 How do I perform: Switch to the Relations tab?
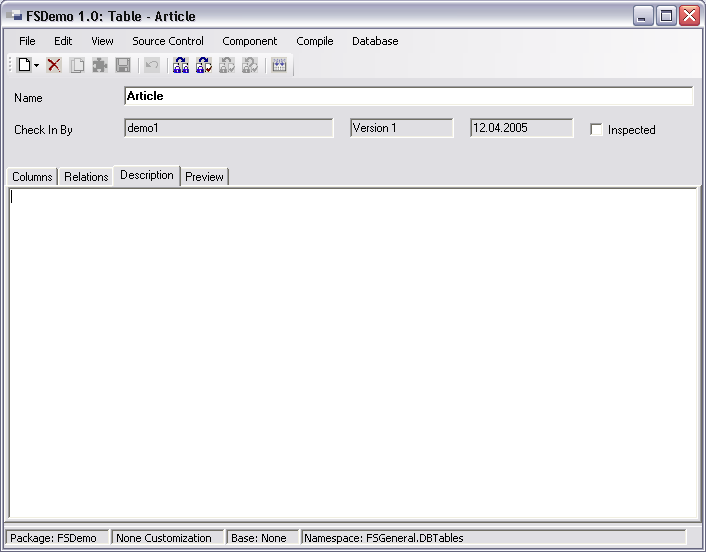coord(86,176)
